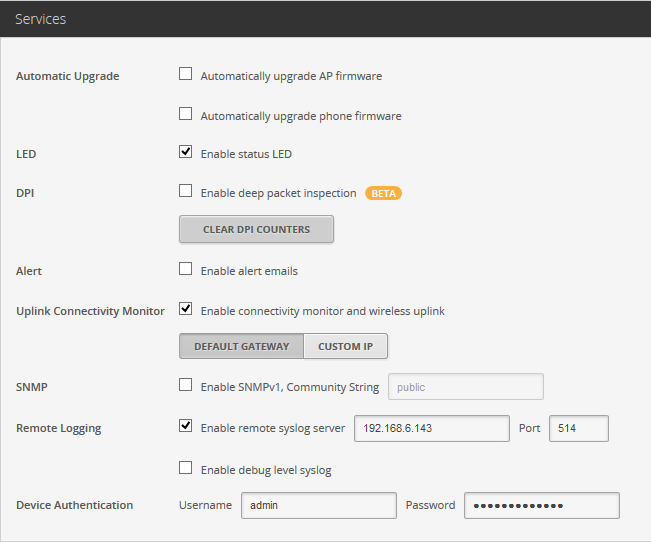Click the Uplink Connectivity Monitor label
The width and height of the screenshot is (651, 542).
pos(90,311)
